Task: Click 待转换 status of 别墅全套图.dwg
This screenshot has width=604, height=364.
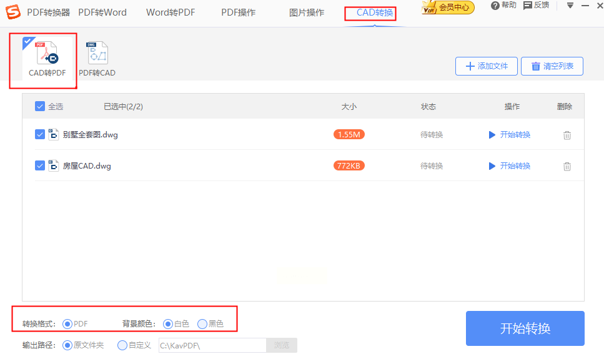Action: pyautogui.click(x=432, y=134)
